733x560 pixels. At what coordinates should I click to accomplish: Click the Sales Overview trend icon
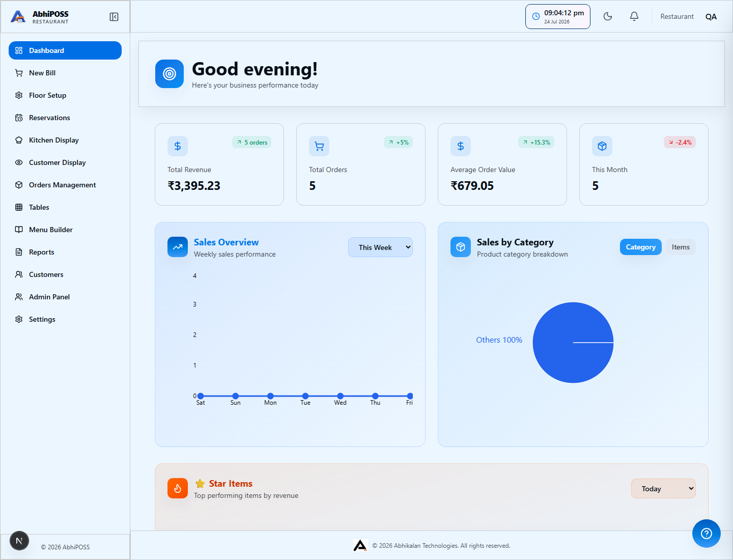178,247
